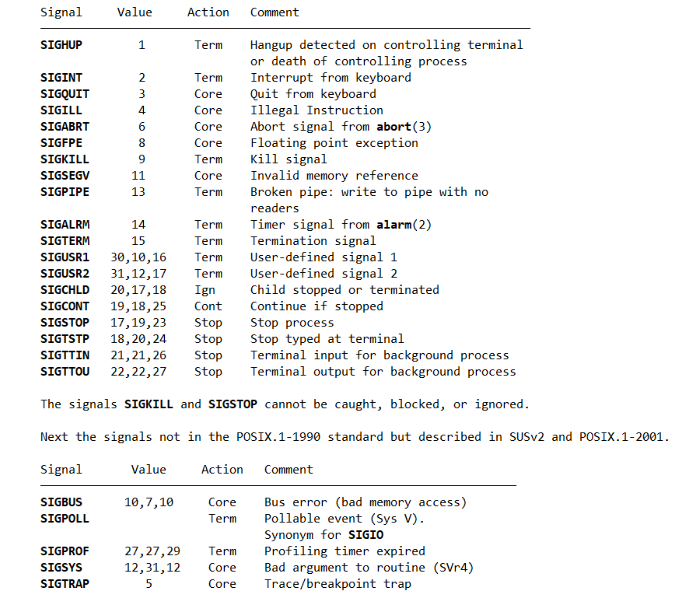The image size is (700, 591).
Task: Click the SIGPROF signal name
Action: tap(65, 551)
